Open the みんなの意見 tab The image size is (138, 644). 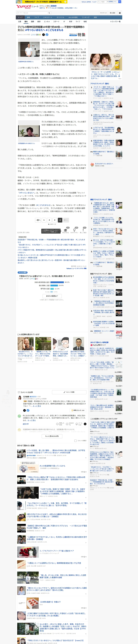[x=73, y=17]
